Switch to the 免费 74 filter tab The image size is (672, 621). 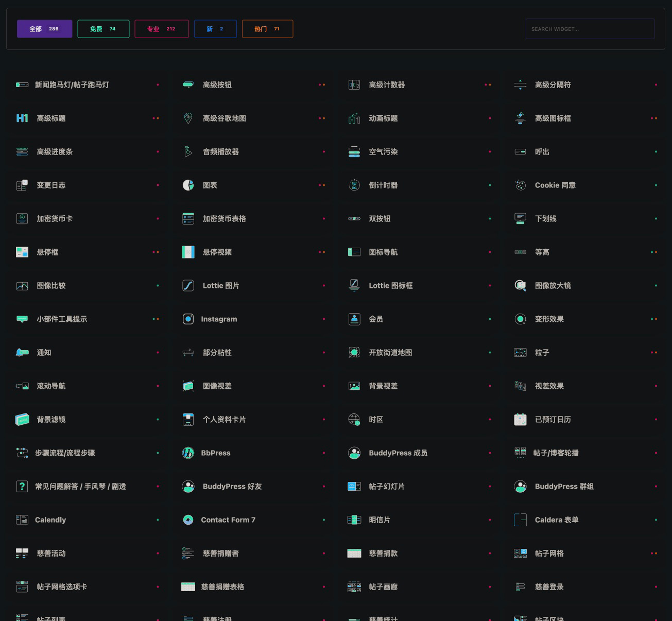click(103, 29)
